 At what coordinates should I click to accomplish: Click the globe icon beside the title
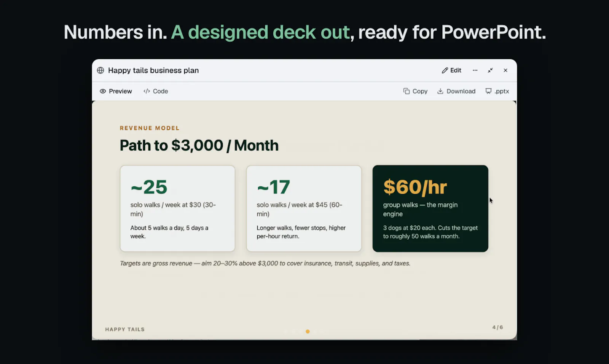pos(100,70)
